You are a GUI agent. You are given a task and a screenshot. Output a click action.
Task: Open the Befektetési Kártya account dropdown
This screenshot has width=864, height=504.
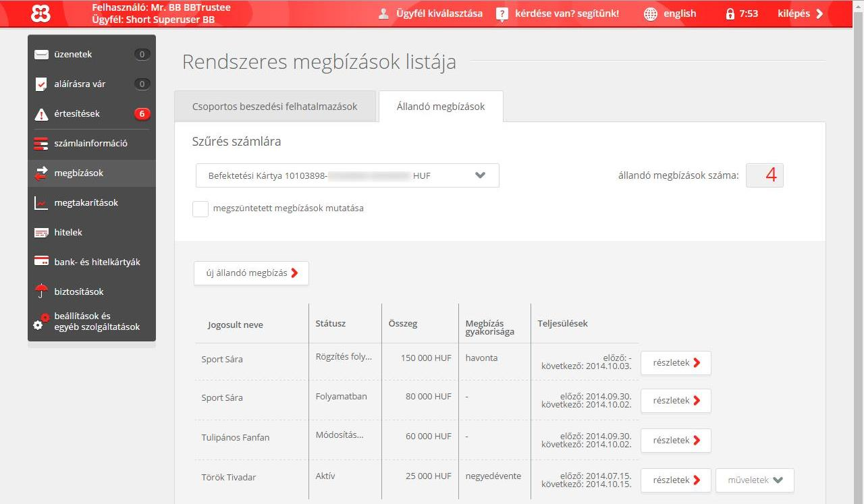(348, 175)
